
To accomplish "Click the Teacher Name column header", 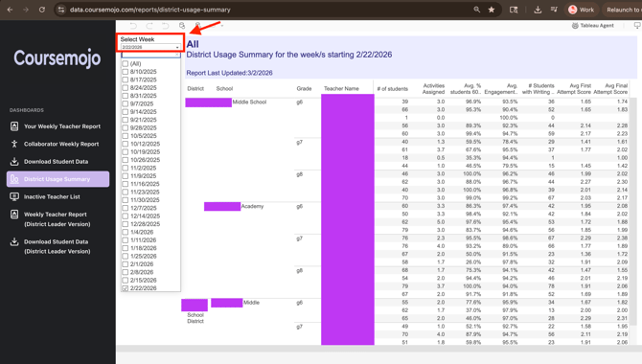I will tap(341, 88).
